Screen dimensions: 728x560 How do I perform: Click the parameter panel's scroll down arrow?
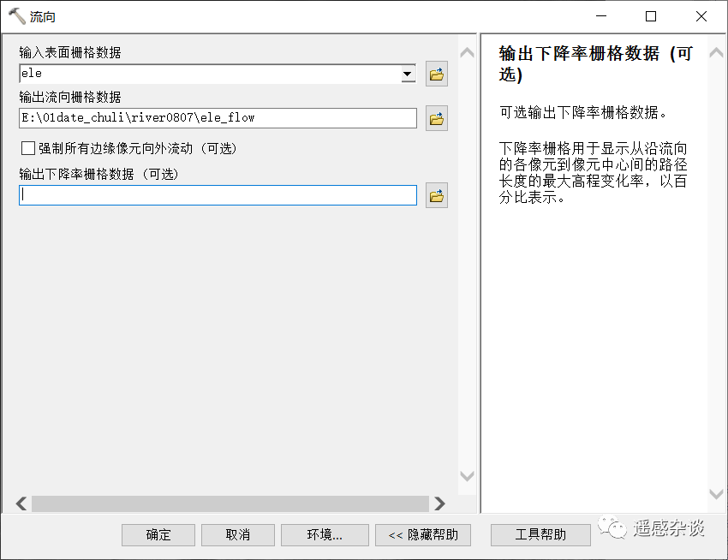(x=467, y=476)
